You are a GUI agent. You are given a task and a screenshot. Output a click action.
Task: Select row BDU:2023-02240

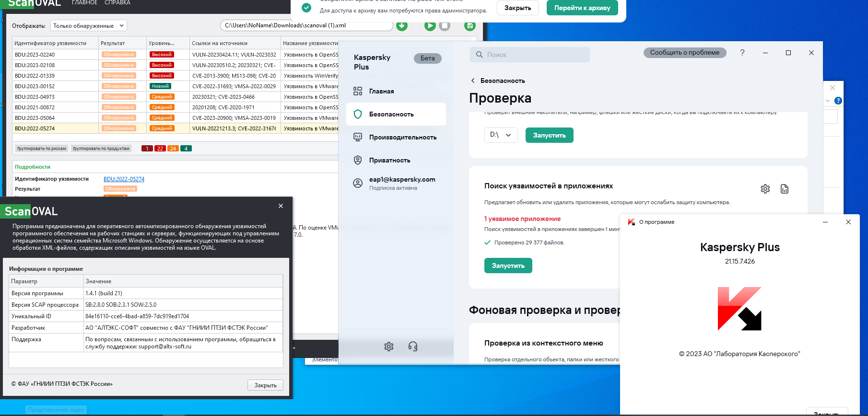[176, 55]
